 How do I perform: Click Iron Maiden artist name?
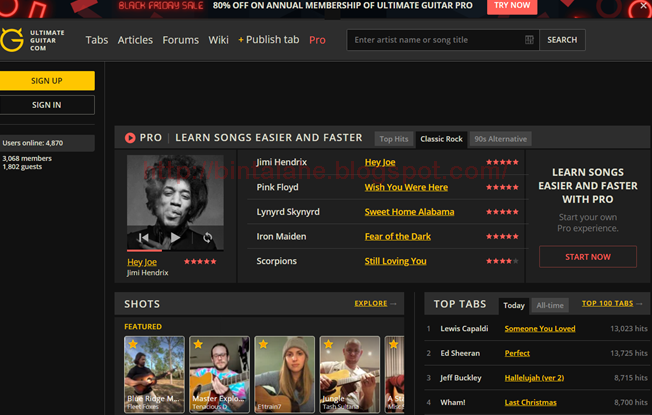(x=281, y=236)
